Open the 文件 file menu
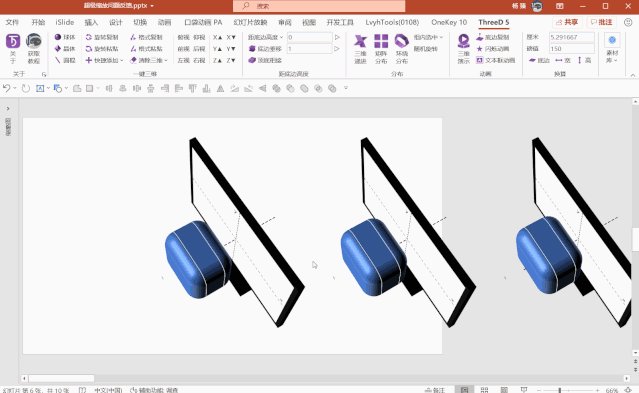The width and height of the screenshot is (639, 393). tap(12, 22)
